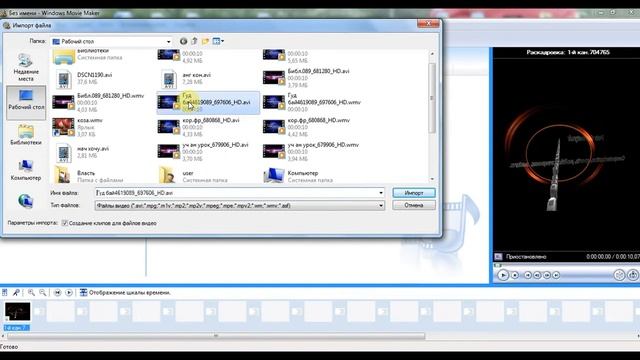Expand the Тип файлов dropdown
The image size is (640, 360).
click(x=381, y=205)
